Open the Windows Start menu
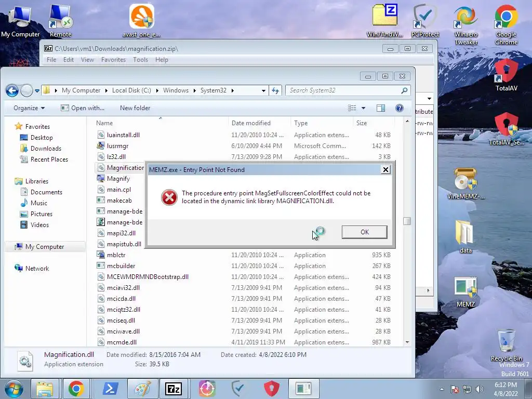This screenshot has width=532, height=399. coord(14,389)
